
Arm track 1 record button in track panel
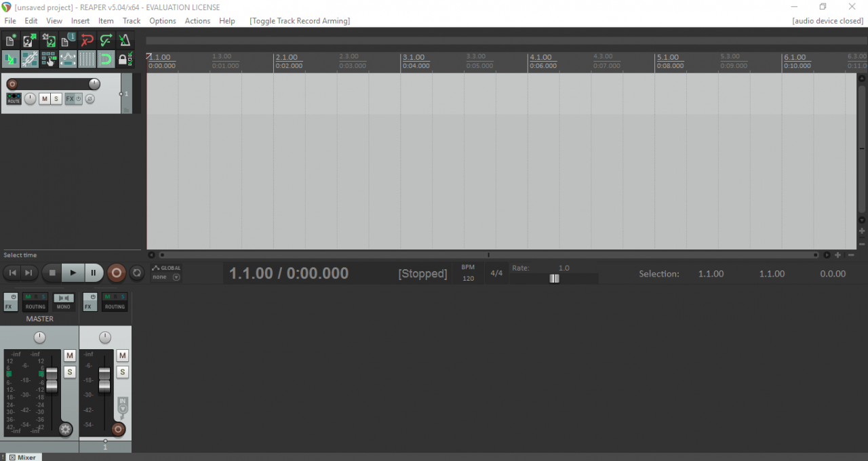coord(12,84)
